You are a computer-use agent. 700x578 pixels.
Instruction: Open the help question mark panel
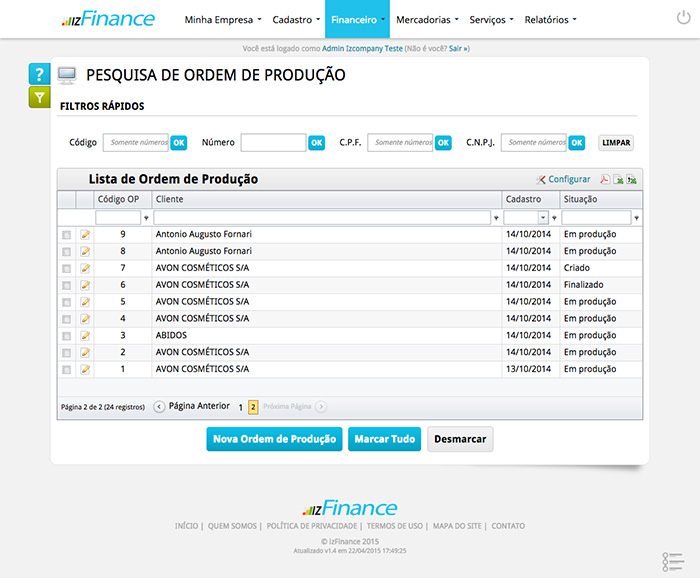tap(39, 74)
